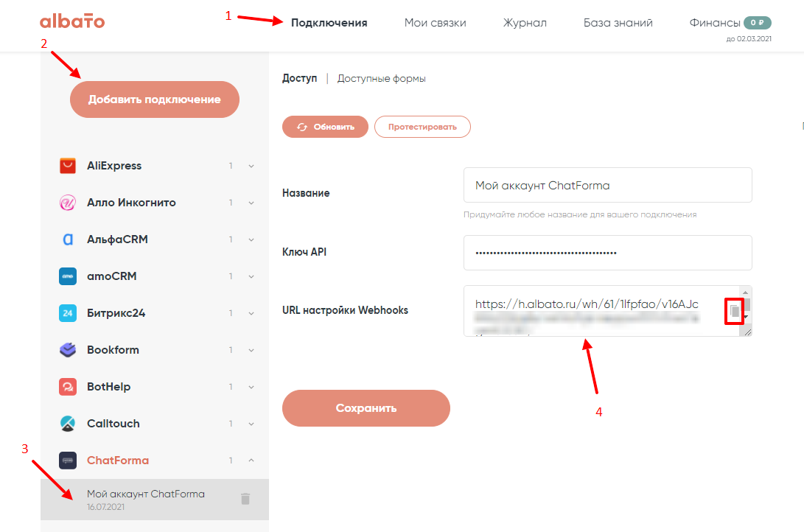Switch to Доступные формы tab
Image resolution: width=804 pixels, height=532 pixels.
coord(381,78)
